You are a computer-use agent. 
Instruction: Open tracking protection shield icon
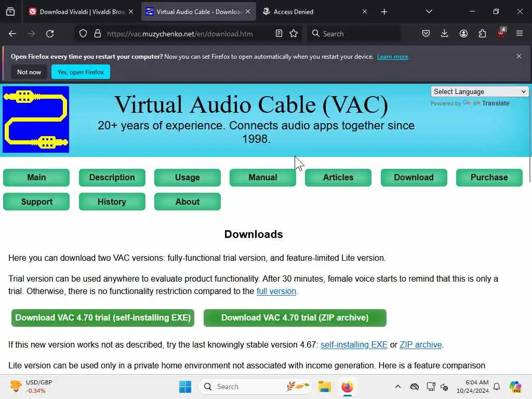83,34
